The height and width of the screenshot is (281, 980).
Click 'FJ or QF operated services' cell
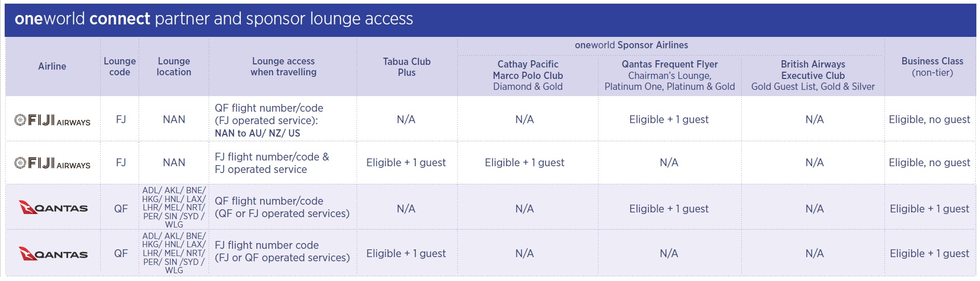click(282, 251)
